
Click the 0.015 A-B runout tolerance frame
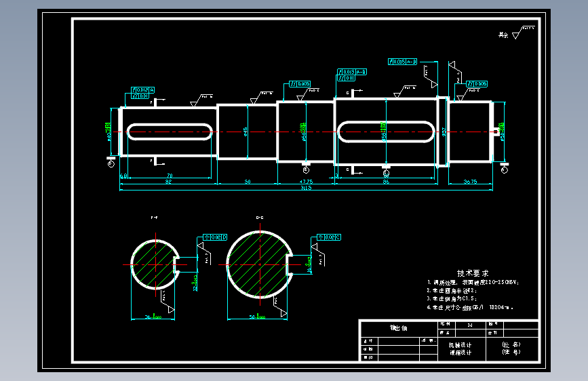(x=352, y=72)
